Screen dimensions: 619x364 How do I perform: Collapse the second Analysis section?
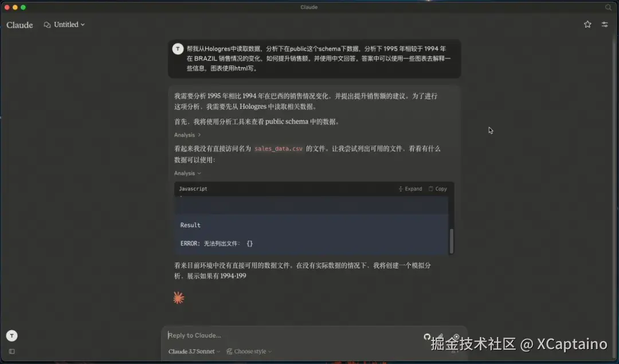click(x=187, y=173)
